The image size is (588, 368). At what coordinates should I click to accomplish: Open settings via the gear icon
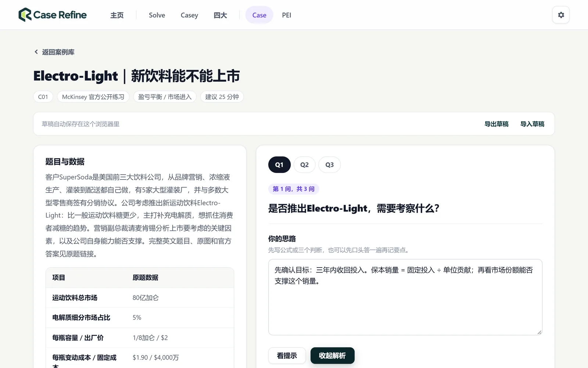coord(561,15)
